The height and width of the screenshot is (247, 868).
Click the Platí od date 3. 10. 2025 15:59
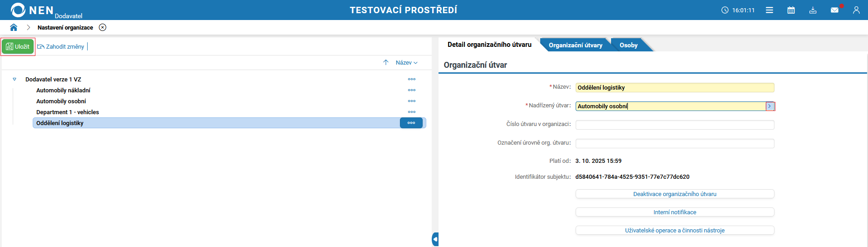(x=598, y=161)
